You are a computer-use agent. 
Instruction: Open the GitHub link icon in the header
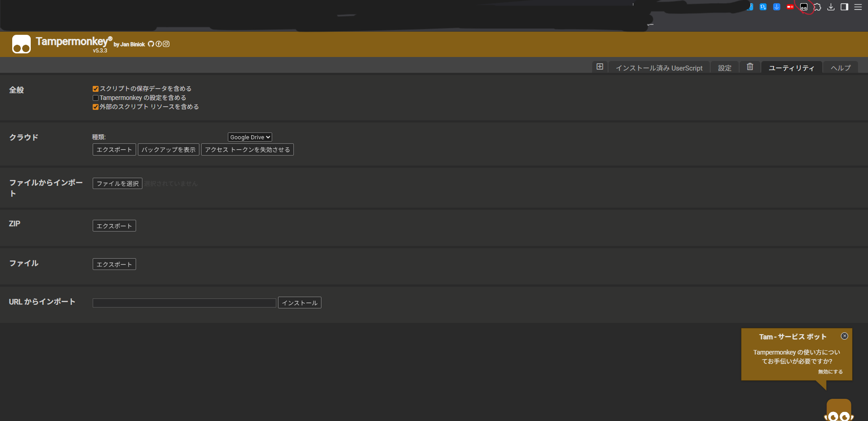pos(151,44)
